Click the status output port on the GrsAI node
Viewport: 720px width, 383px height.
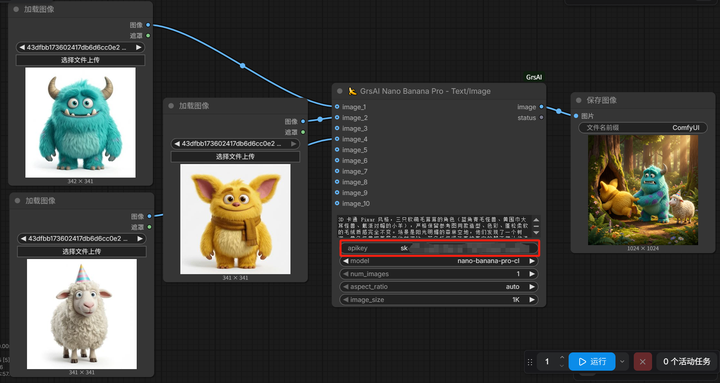[x=541, y=118]
